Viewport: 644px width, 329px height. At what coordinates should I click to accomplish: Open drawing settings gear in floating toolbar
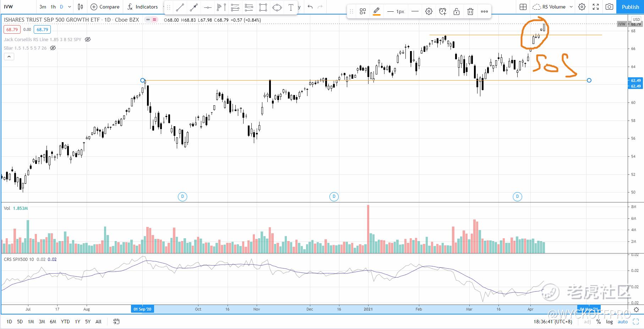429,12
